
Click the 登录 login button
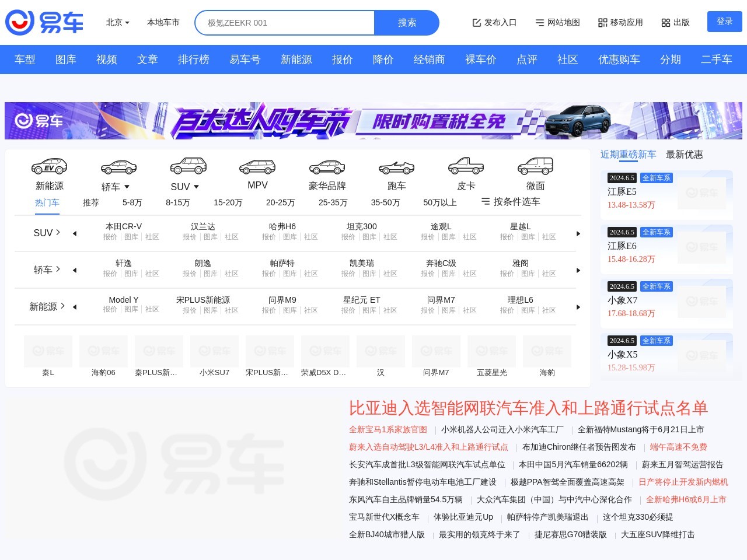(x=724, y=21)
